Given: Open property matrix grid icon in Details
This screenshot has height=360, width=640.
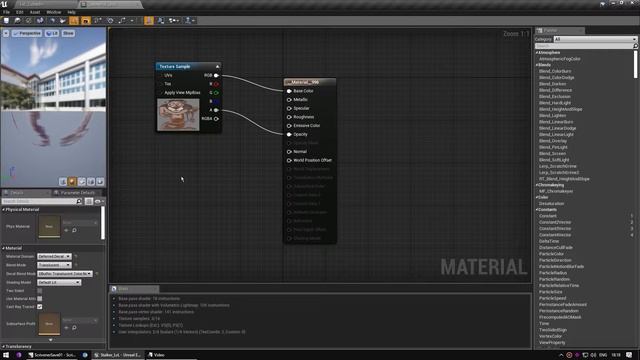Looking at the screenshot, I should point(89,201).
